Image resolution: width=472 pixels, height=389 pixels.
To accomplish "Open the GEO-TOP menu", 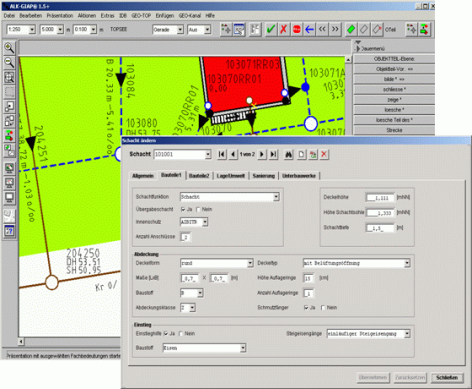I will coord(141,16).
